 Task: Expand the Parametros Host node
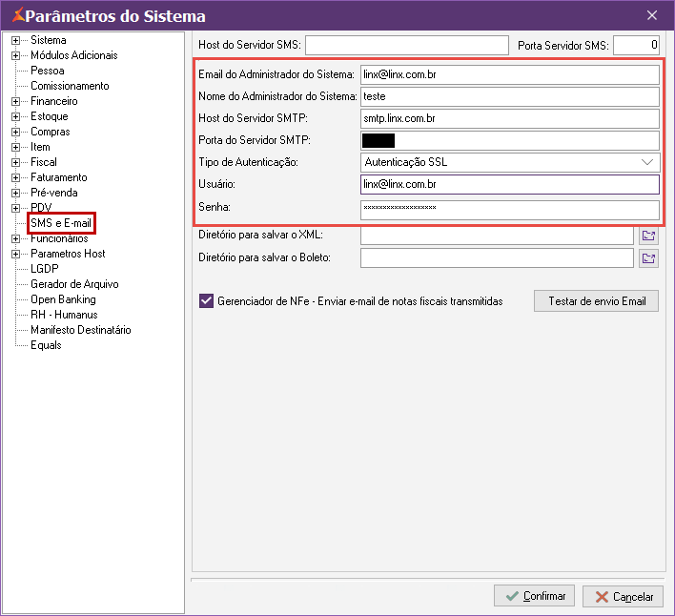[15, 254]
